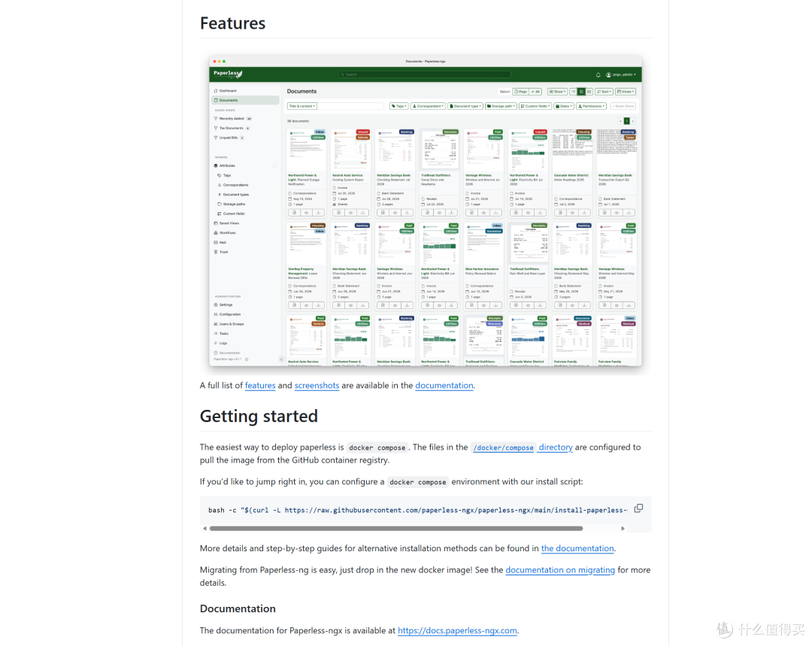Open Trash in the Paperless sidebar
The height and width of the screenshot is (646, 812).
221,252
